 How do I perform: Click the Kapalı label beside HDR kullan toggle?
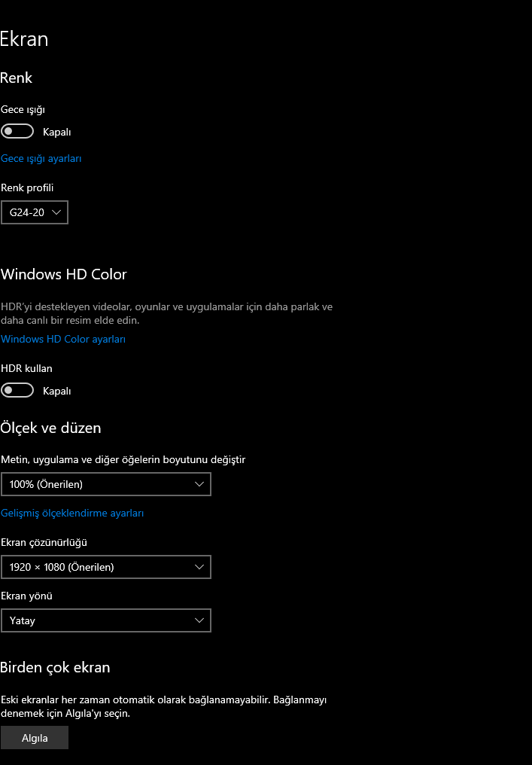(57, 392)
